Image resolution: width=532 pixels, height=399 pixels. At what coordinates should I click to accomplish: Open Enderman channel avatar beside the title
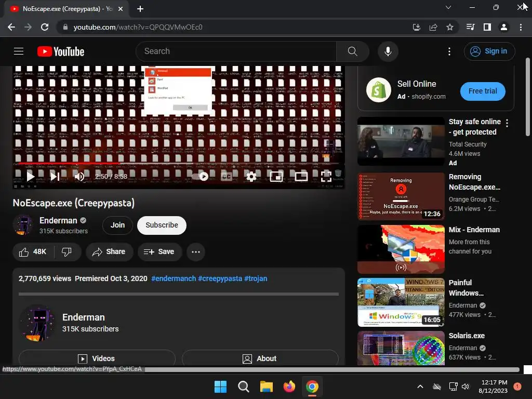(x=23, y=225)
